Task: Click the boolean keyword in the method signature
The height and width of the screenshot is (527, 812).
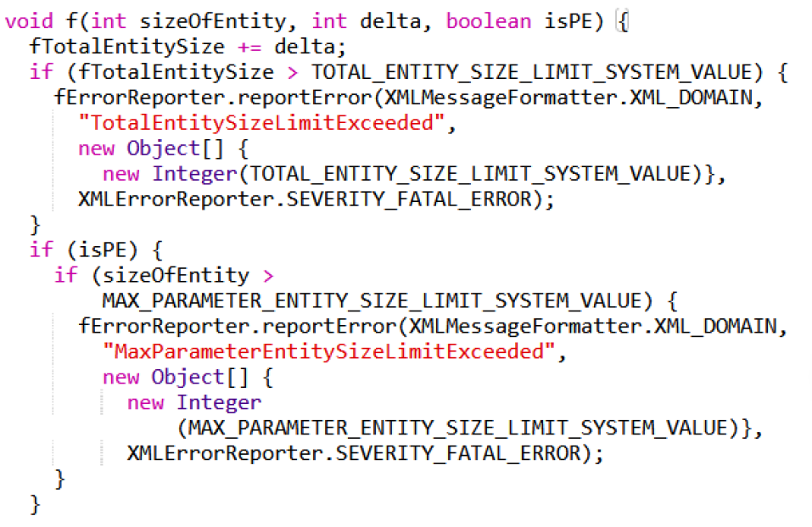Action: click(489, 21)
